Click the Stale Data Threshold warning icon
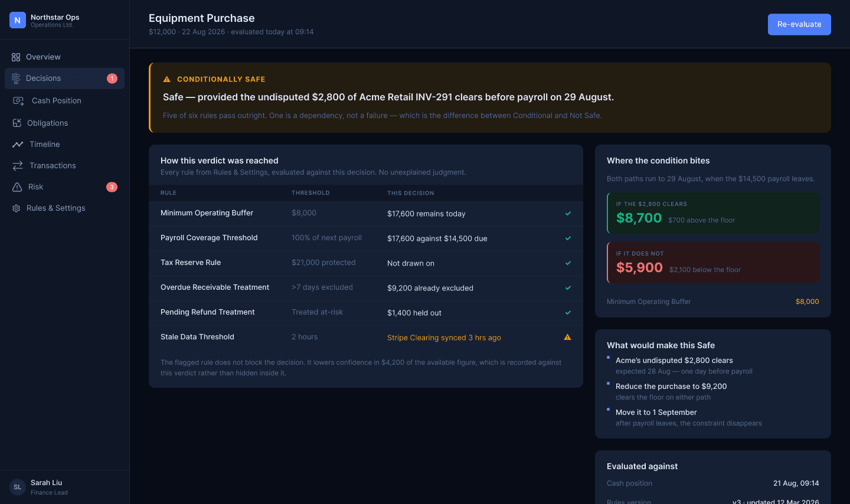This screenshot has height=504, width=850. (567, 338)
